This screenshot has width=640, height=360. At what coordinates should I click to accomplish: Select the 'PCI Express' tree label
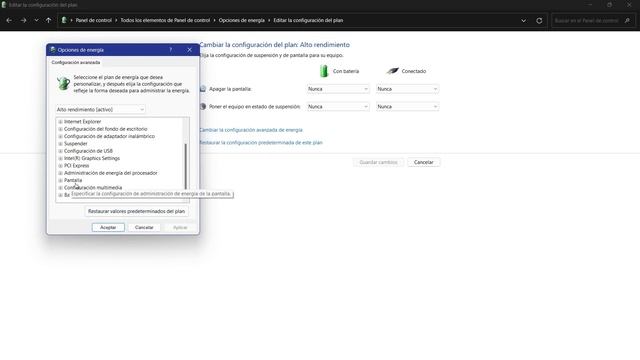(x=76, y=166)
